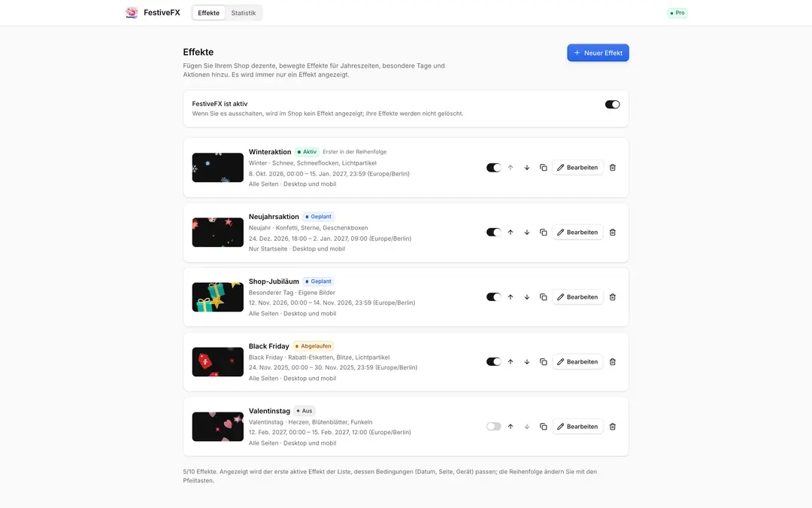Delete the Black Friday effect

[x=613, y=362]
